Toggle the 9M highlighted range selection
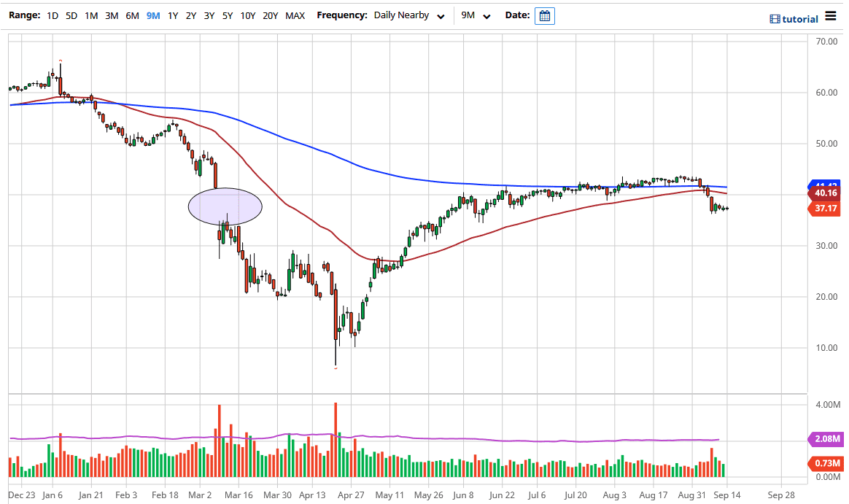849x504 pixels. pos(152,15)
